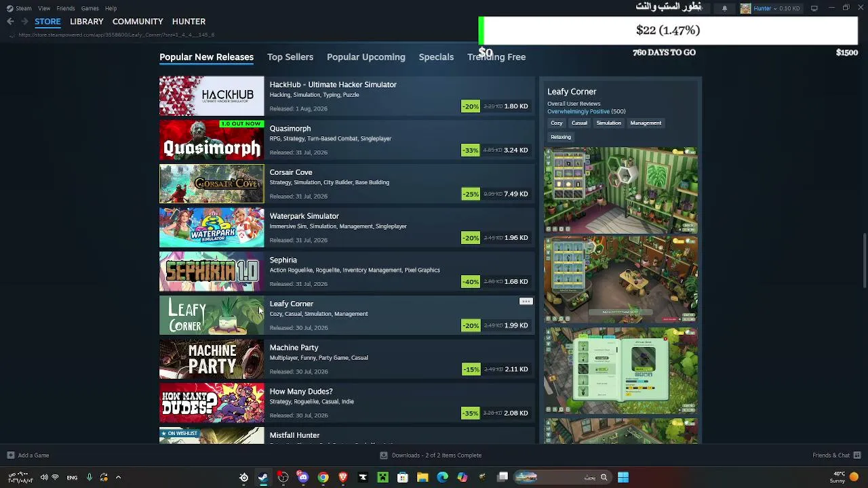Open the View menu
Screen dimensions: 868x488
(x=44, y=8)
